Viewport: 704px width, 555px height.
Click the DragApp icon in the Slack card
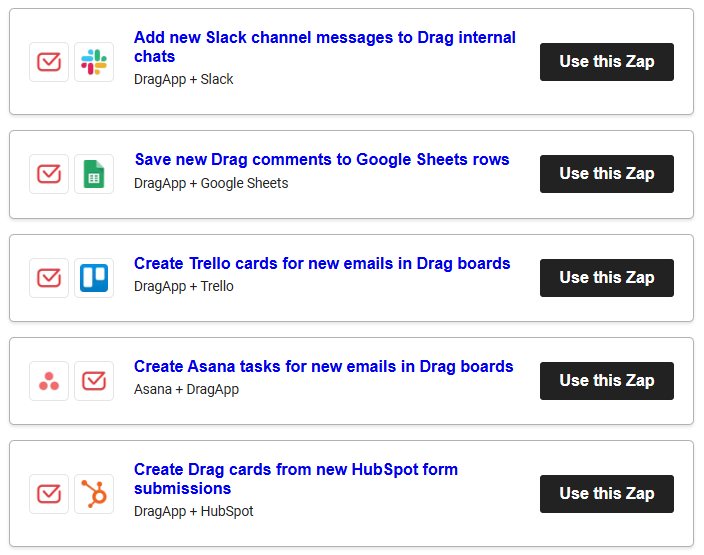point(49,62)
